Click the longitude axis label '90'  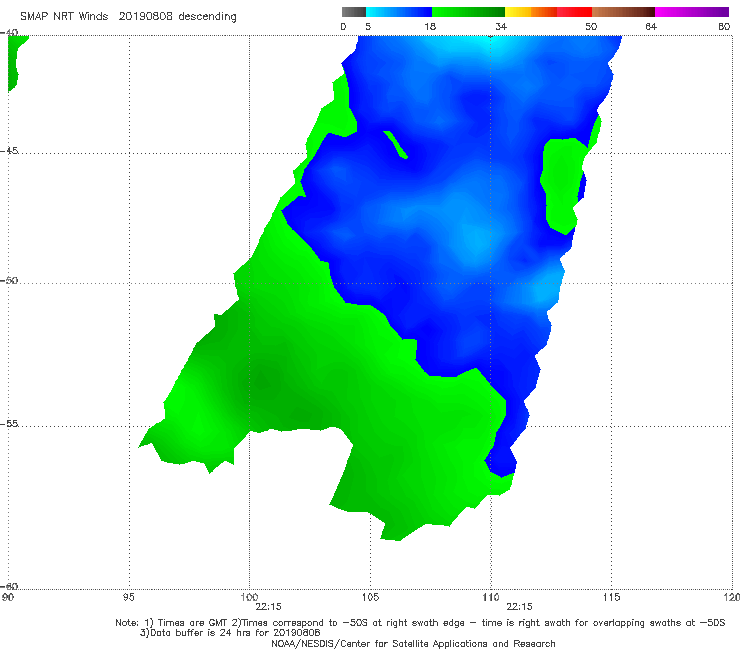(x=8, y=597)
